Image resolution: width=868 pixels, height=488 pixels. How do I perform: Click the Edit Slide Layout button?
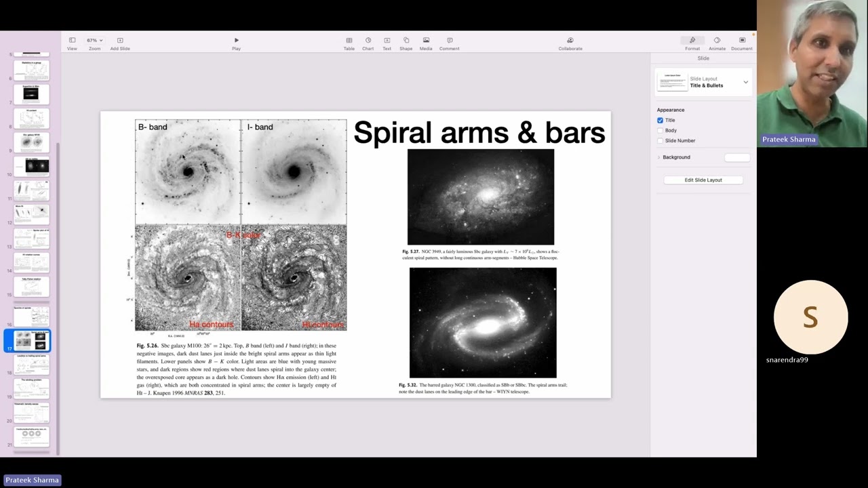[x=703, y=180]
